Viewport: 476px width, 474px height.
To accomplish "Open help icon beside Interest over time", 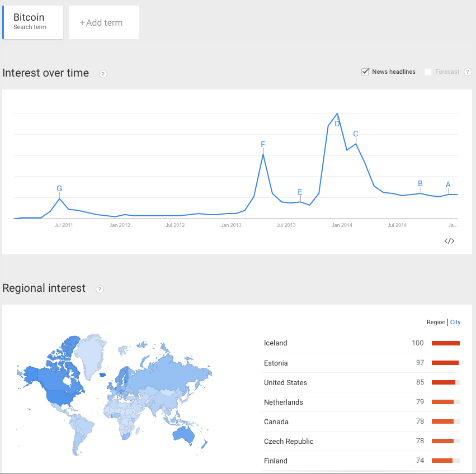I will tap(103, 74).
